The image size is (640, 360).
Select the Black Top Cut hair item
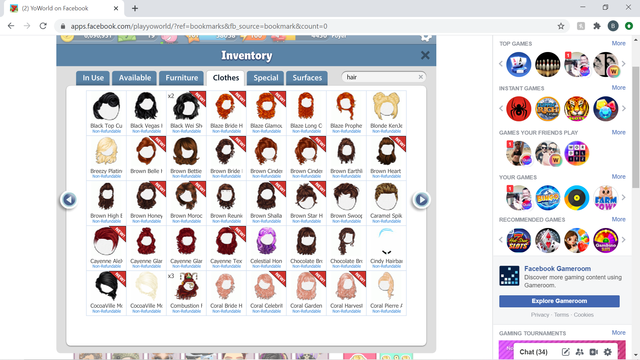point(107,113)
